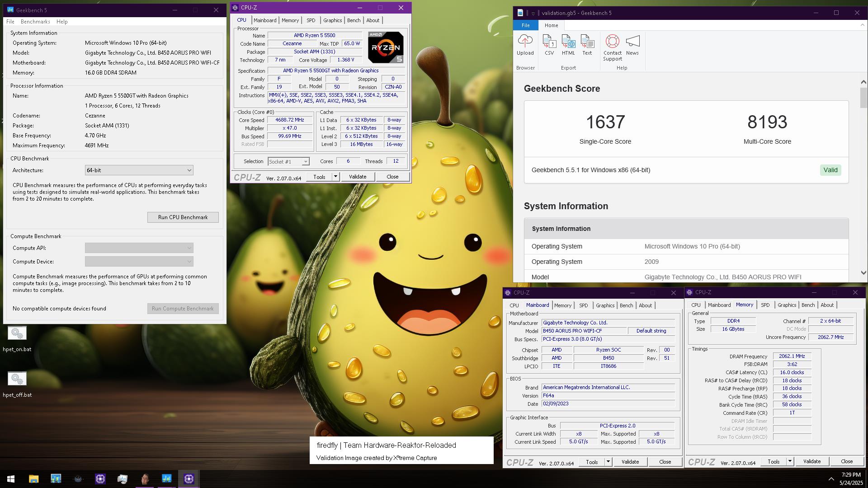The image size is (868, 488).
Task: Click scroll-down arrow in Geekbench results
Action: pos(863,273)
